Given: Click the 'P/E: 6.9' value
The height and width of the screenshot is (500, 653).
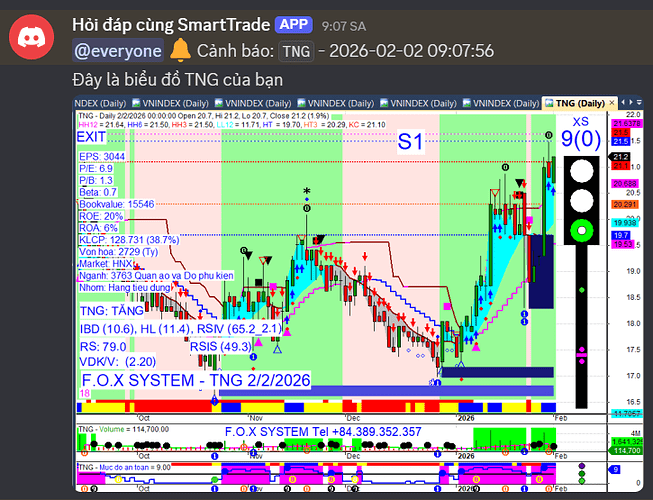Looking at the screenshot, I should tap(96, 169).
